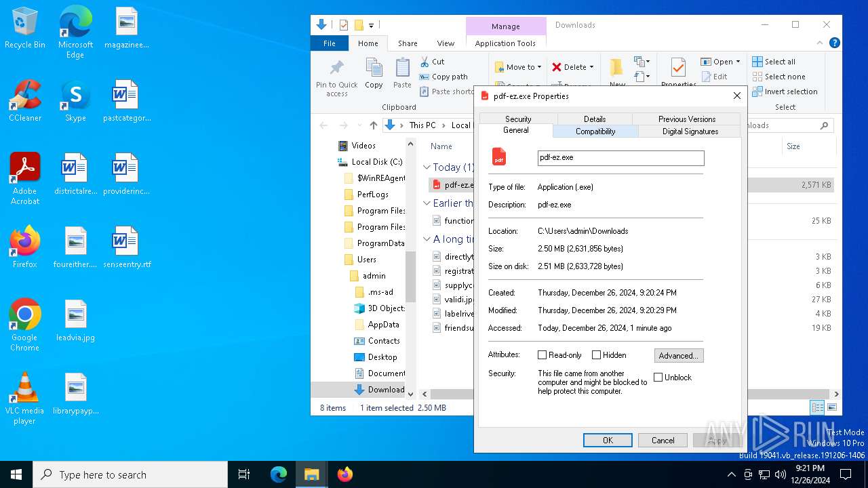Screen dimensions: 868x488
Task: Close the pdf-ez.exe Properties dialog
Action: coord(737,96)
